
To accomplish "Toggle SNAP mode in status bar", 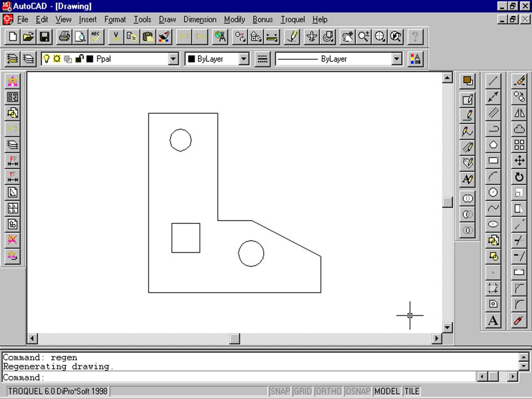I will [280, 391].
